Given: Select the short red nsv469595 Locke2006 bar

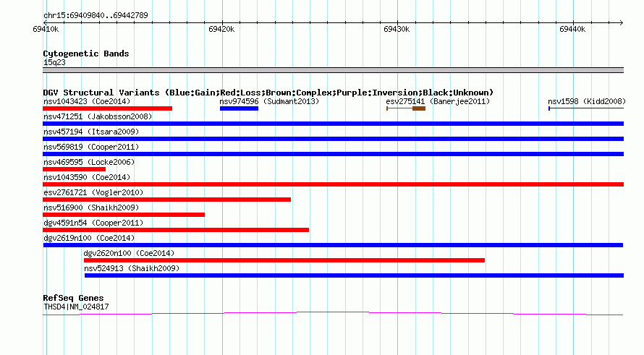Looking at the screenshot, I should pyautogui.click(x=74, y=169).
